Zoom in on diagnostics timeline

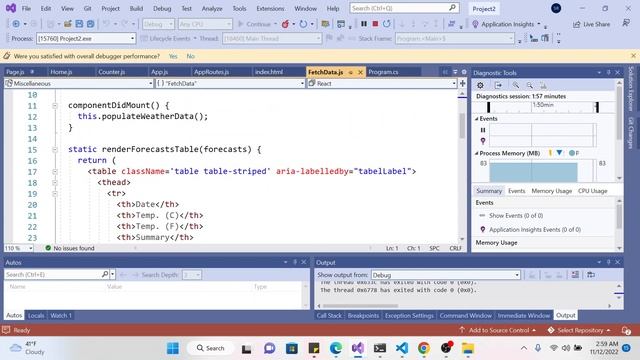pos(516,85)
